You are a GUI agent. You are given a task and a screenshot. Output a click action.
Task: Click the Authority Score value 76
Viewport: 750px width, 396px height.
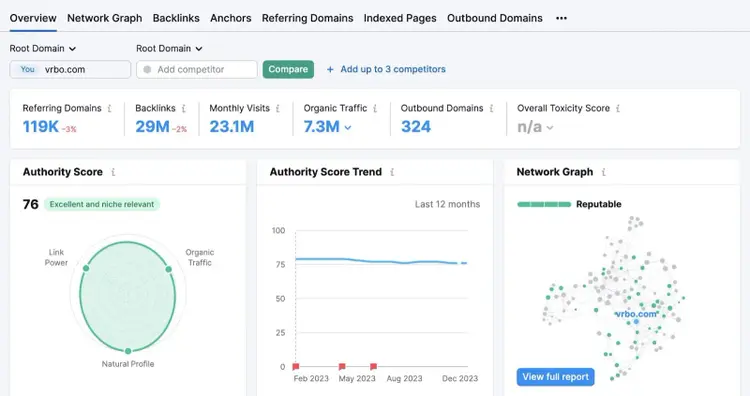click(30, 204)
